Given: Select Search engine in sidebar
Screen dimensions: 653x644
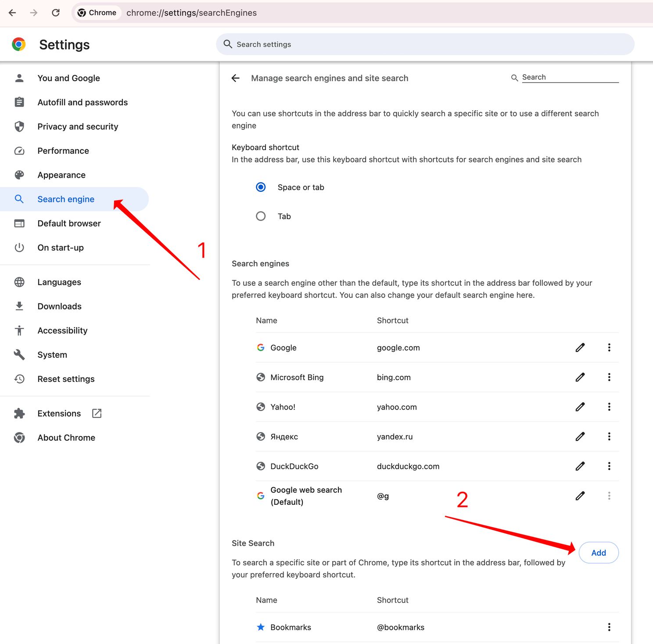Looking at the screenshot, I should [75, 199].
